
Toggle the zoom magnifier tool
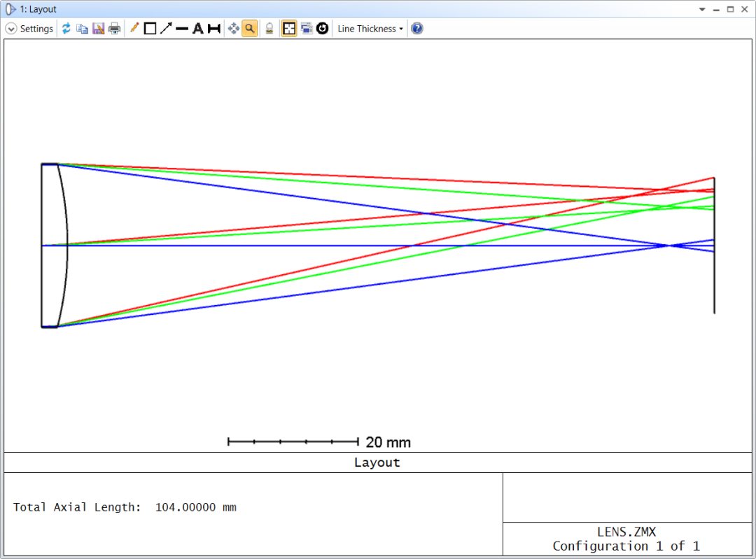(250, 28)
